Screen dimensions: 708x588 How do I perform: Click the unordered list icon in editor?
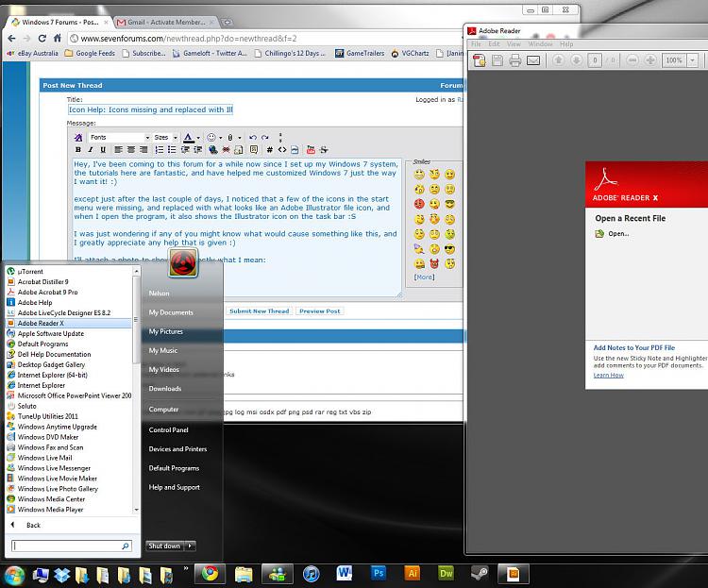pos(172,149)
